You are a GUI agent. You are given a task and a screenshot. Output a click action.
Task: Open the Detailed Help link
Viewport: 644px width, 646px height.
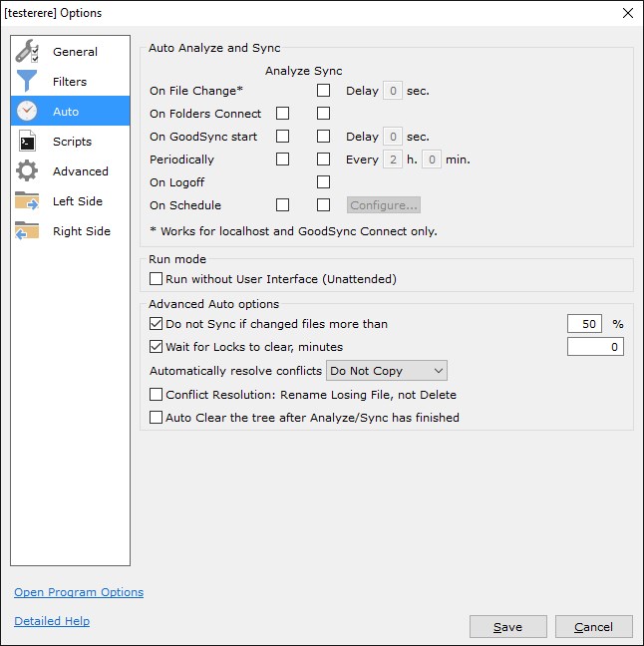tap(52, 621)
